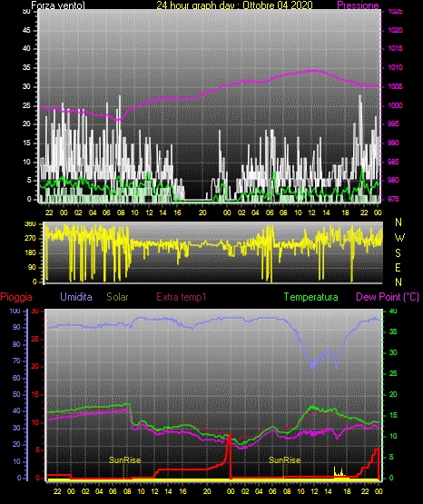
Task: Click the '16' hour label under bottom graph
Action: [x=182, y=491]
